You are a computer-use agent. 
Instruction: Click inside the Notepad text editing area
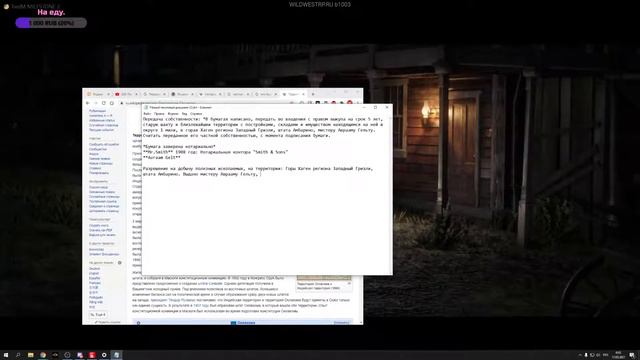tap(267, 195)
